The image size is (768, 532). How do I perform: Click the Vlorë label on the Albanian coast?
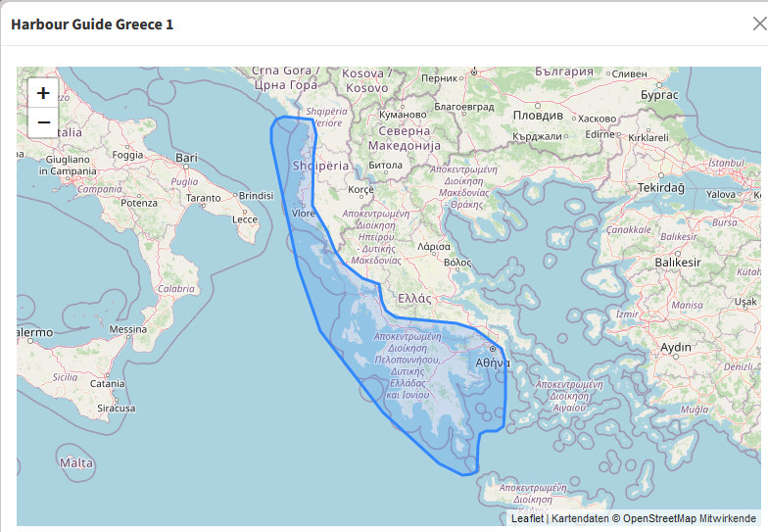click(x=304, y=213)
